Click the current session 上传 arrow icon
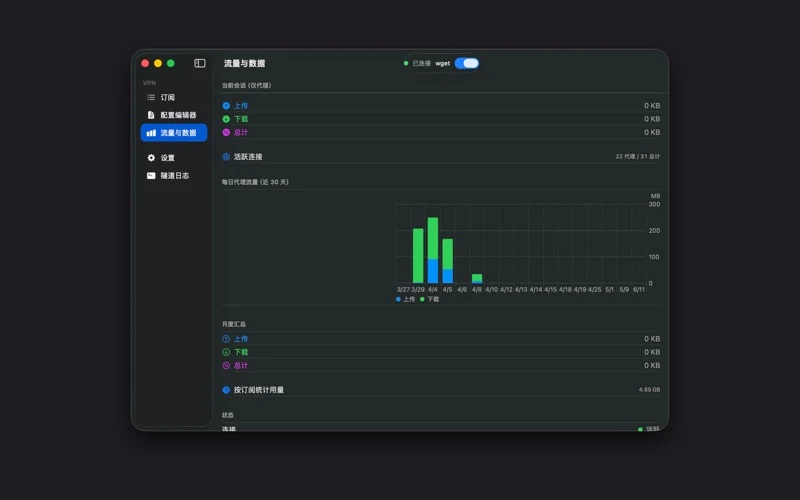Image resolution: width=800 pixels, height=500 pixels. pos(226,106)
